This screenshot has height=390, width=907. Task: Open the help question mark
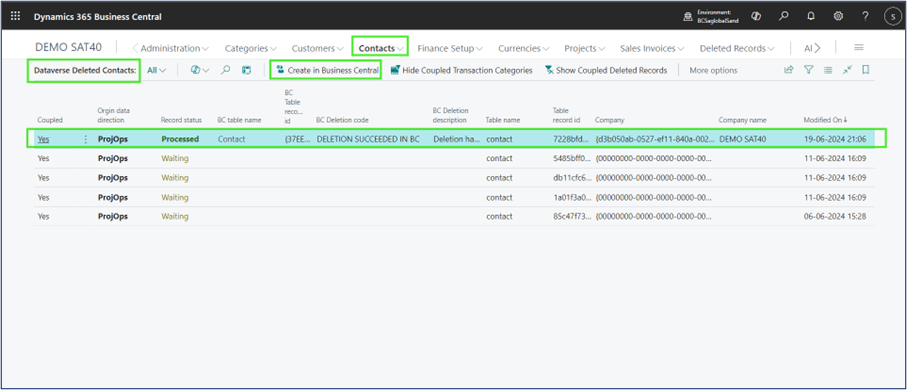[865, 16]
